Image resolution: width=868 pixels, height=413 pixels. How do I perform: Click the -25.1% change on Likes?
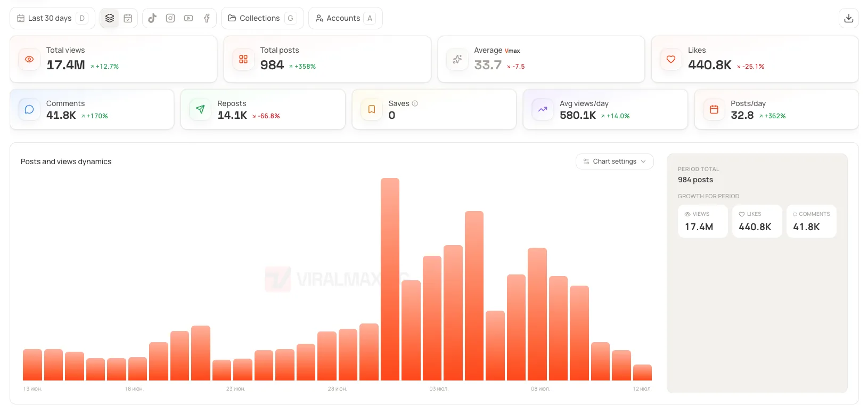click(x=751, y=67)
